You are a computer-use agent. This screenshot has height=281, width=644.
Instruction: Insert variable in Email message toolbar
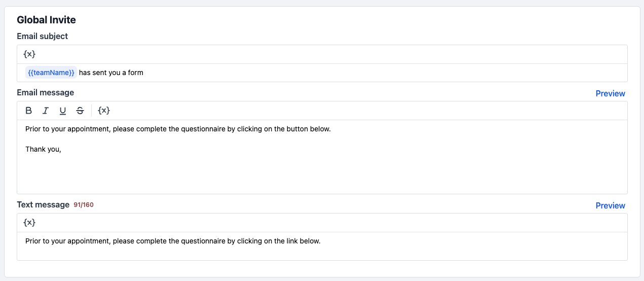click(104, 111)
